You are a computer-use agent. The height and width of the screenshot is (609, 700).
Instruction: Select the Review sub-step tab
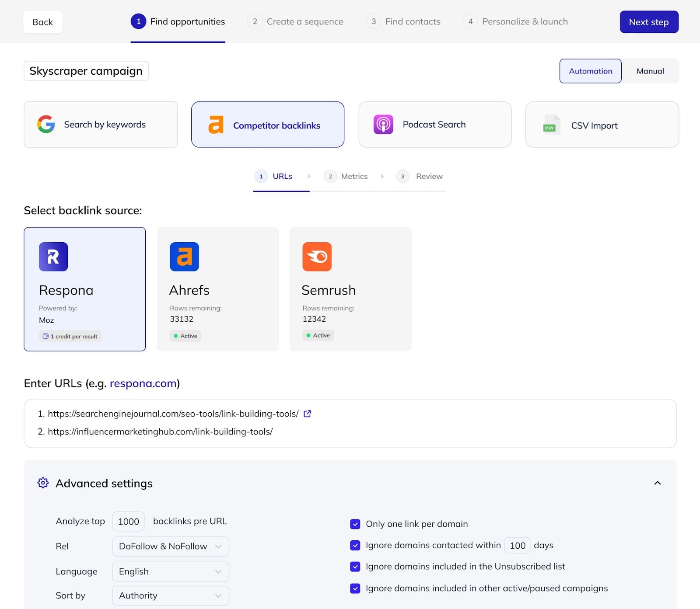[x=420, y=176]
